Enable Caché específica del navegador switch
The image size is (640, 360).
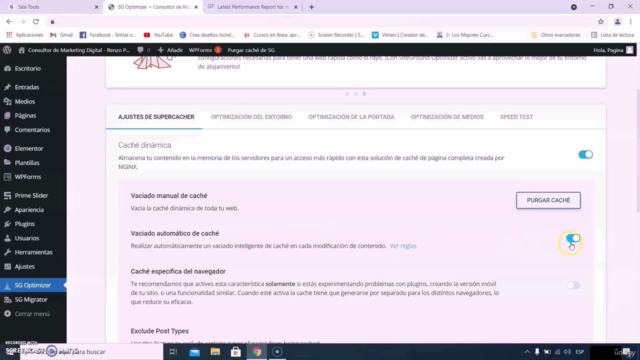(573, 285)
